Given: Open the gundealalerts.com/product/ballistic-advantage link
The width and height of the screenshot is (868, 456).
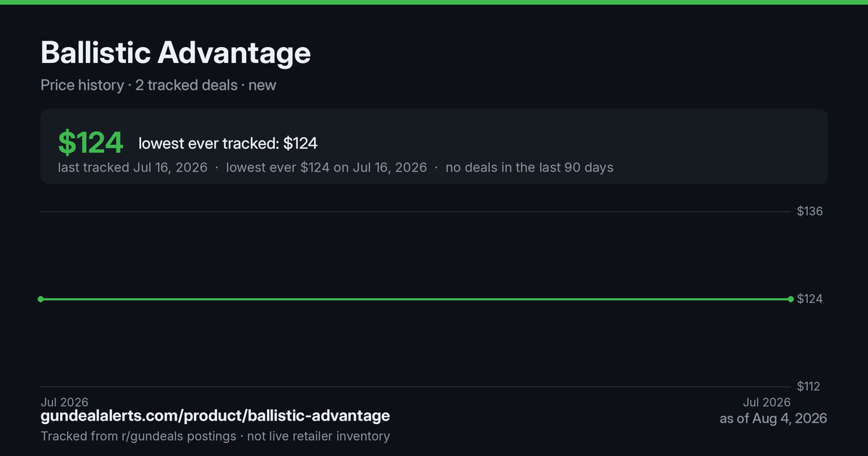Looking at the screenshot, I should [x=215, y=415].
